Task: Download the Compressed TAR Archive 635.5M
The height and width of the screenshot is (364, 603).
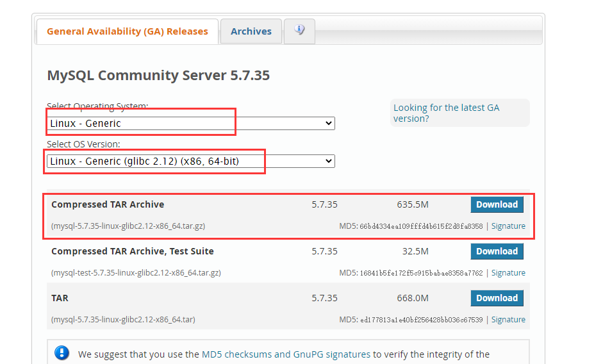Action: [497, 204]
